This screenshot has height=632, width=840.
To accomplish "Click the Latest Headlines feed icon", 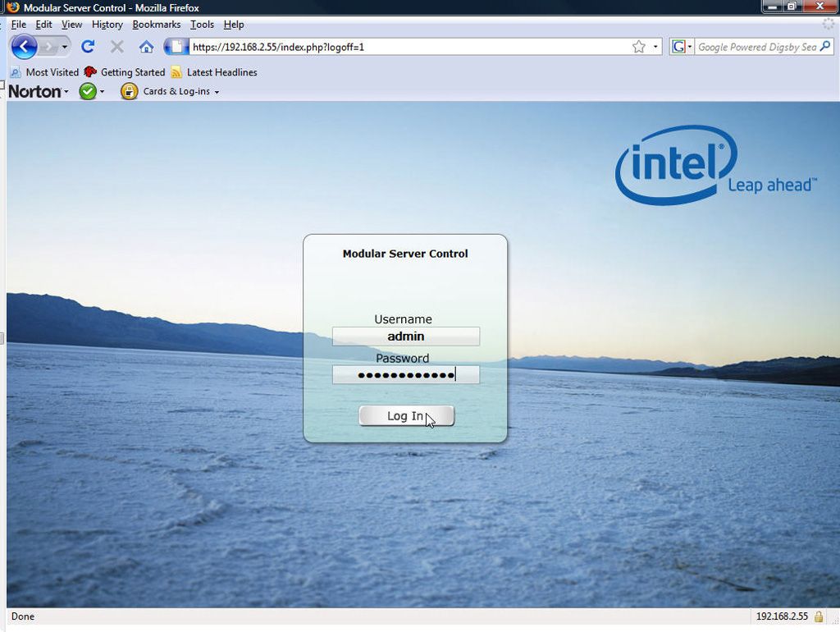I will tap(176, 72).
